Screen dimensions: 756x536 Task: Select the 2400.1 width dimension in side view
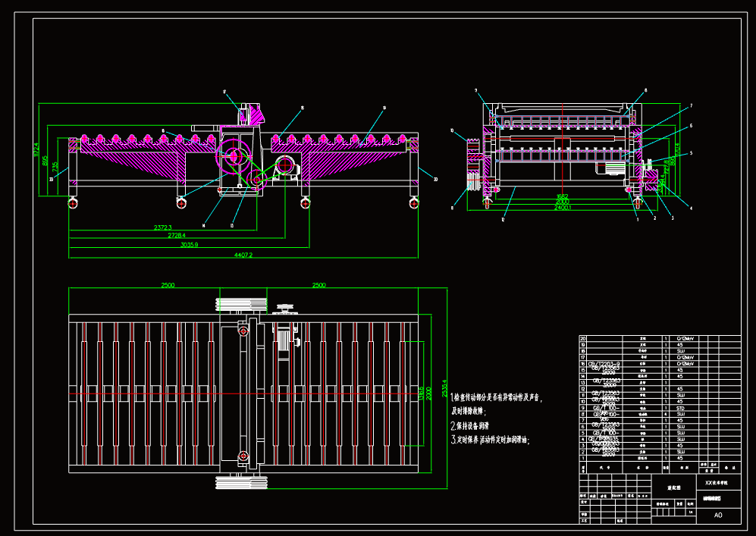point(563,208)
